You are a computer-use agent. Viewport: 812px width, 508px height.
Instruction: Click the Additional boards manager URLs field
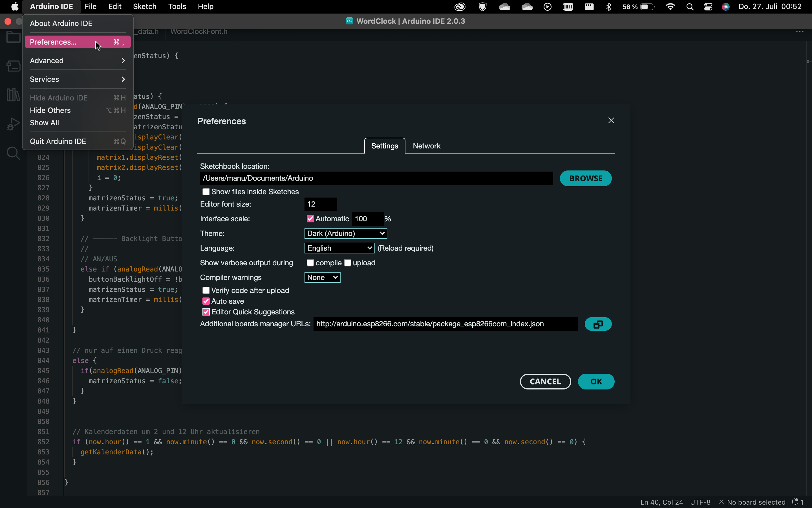coord(445,324)
